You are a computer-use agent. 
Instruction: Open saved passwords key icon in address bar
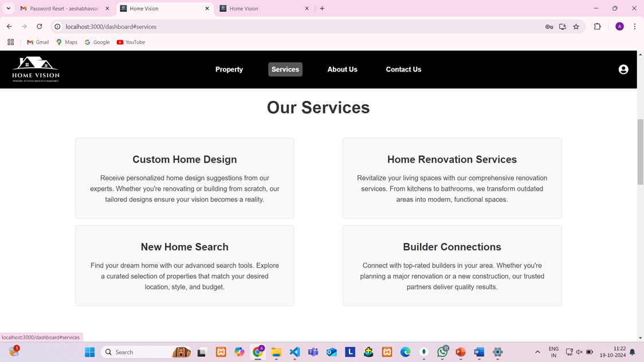[x=549, y=26]
